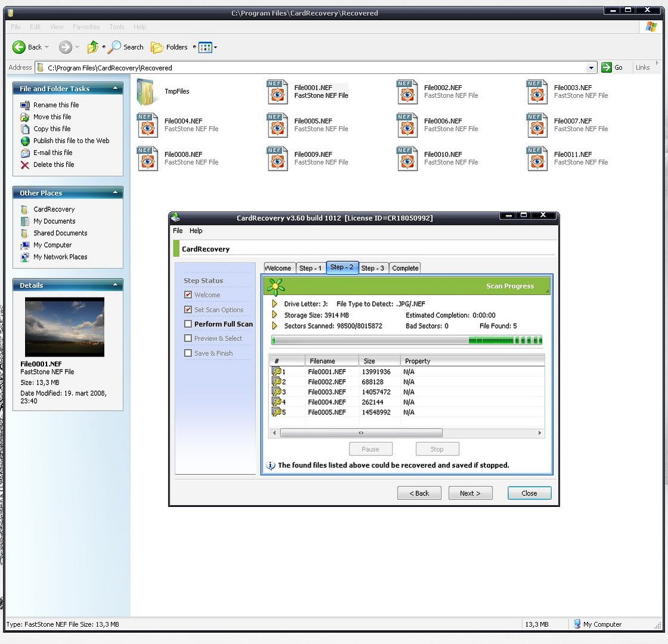Viewport: 668px width, 644px height.
Task: Click the < Back button in CardRecovery
Action: click(419, 493)
